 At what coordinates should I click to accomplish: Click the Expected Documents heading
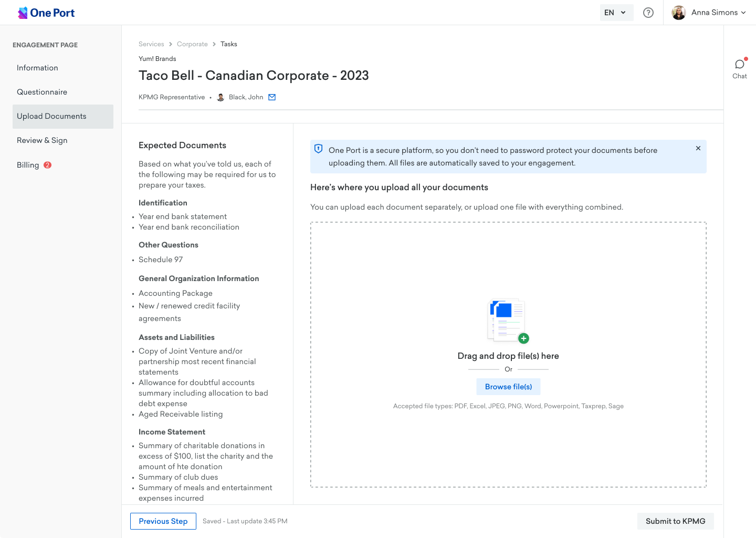point(182,145)
